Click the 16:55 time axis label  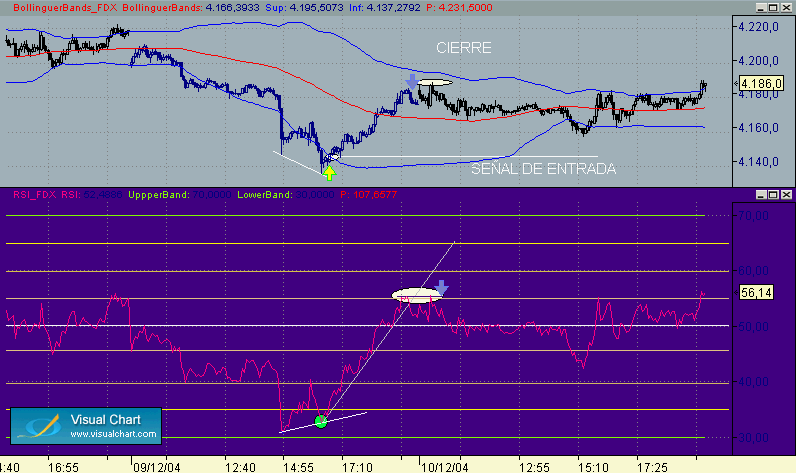tap(63, 467)
